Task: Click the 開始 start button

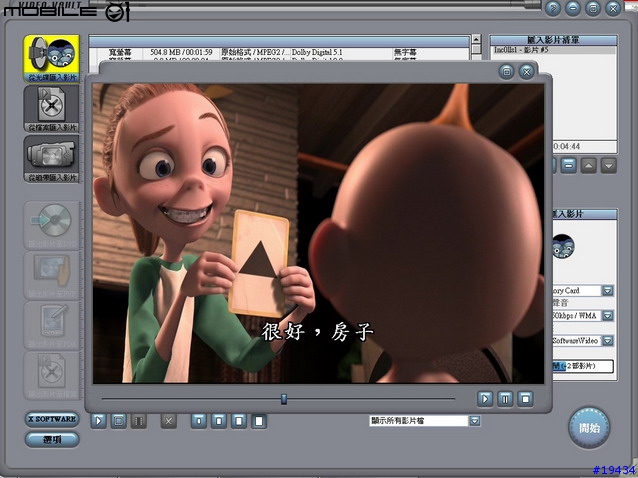Action: pos(589,428)
